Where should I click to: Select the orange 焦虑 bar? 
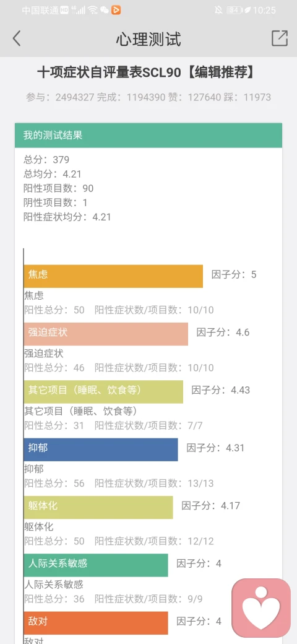[x=113, y=276]
